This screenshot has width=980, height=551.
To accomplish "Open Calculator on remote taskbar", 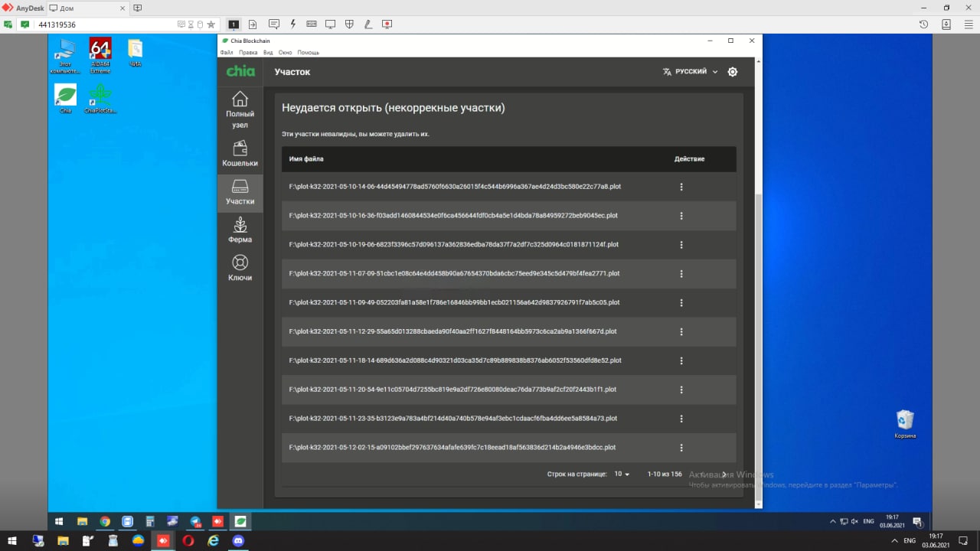I will 150,521.
